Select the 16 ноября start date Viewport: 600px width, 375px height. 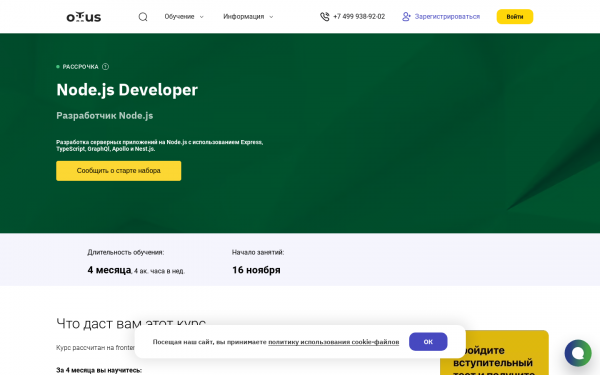[256, 270]
